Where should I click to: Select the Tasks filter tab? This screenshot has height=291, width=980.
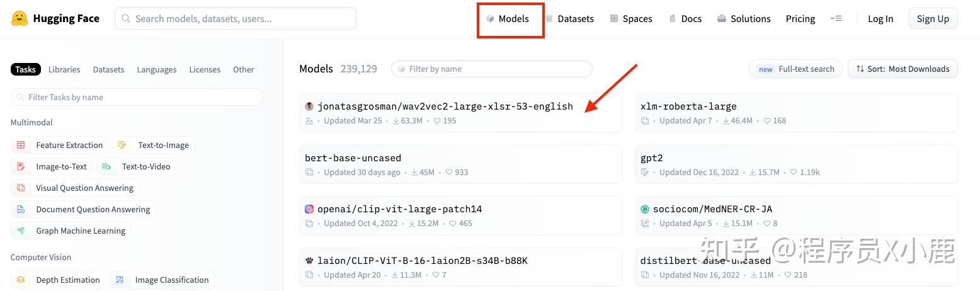click(x=26, y=69)
